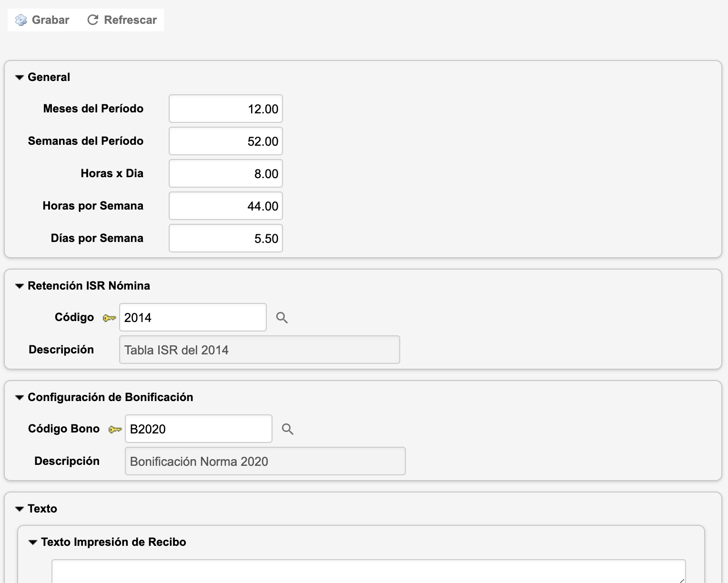
Task: Open Código Bono search magnifier
Action: [x=288, y=429]
